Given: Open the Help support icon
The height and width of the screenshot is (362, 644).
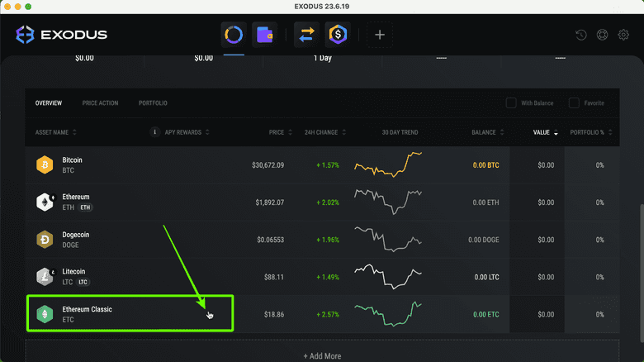Looking at the screenshot, I should [603, 36].
